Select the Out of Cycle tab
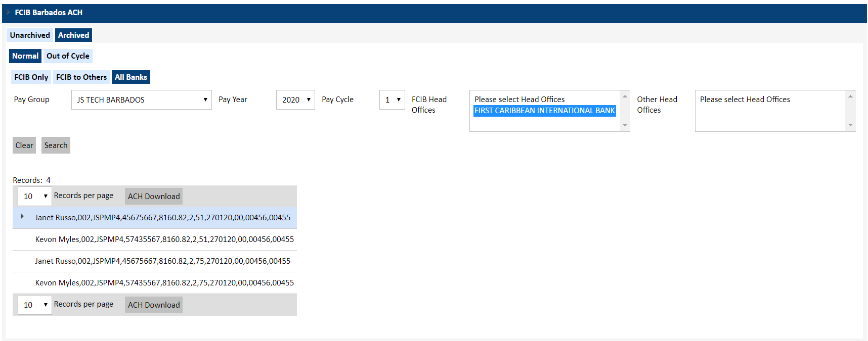Image resolution: width=868 pixels, height=341 pixels. [x=68, y=56]
